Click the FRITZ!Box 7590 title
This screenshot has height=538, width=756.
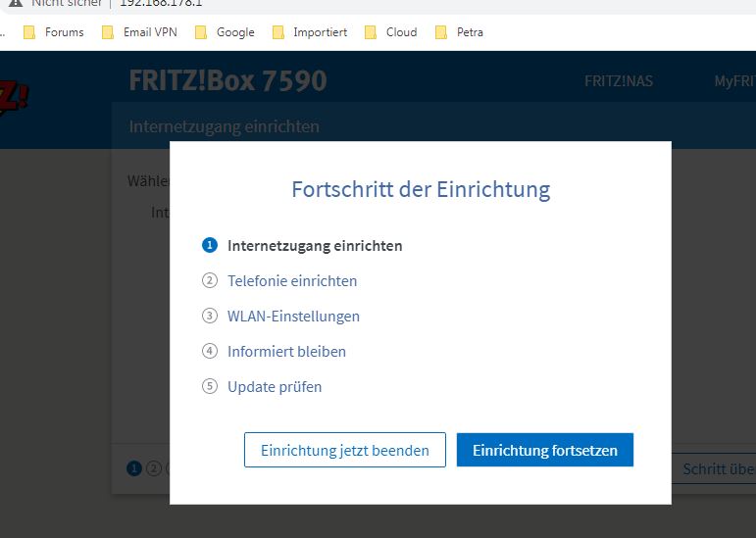click(228, 80)
